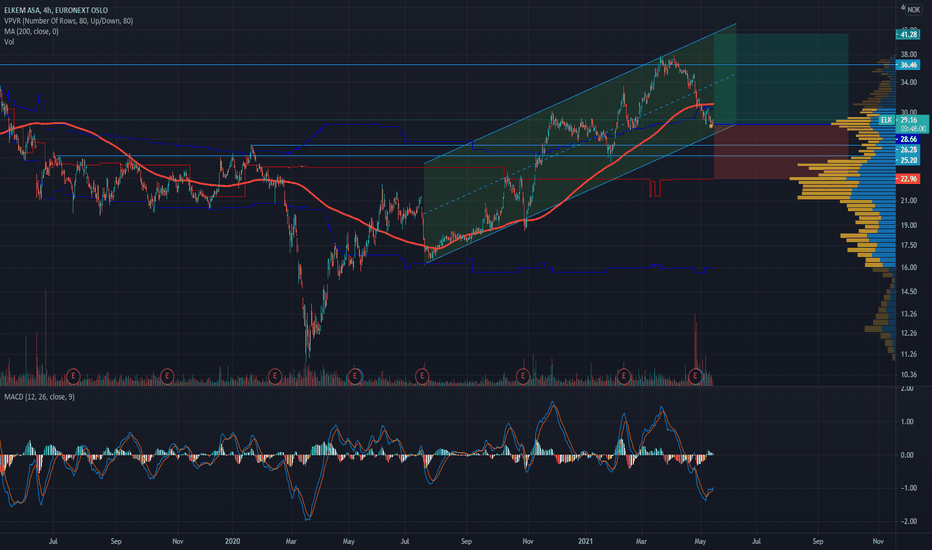Click the ELK symbol price tag
This screenshot has width=932, height=550.
886,120
